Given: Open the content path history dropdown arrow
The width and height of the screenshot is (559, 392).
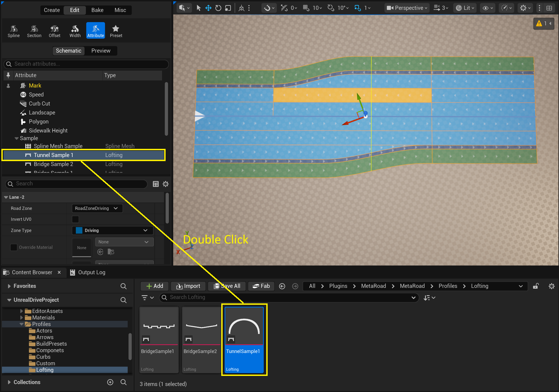Looking at the screenshot, I should [x=521, y=286].
